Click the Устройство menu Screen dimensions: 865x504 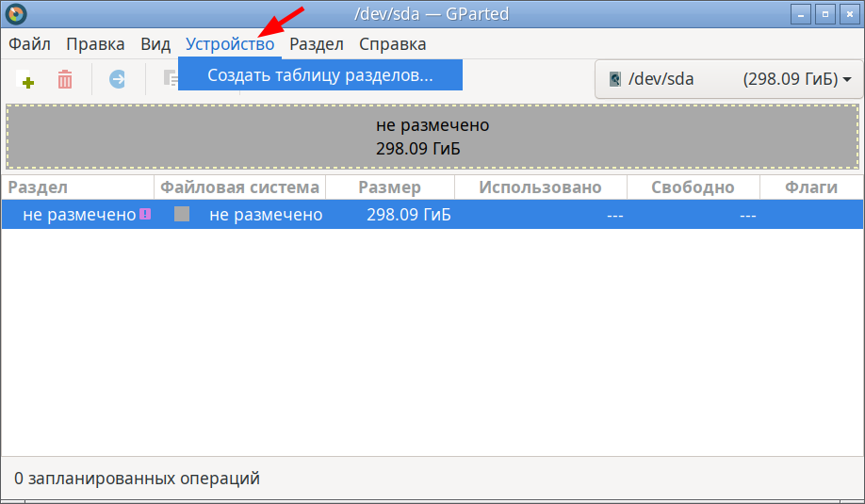(x=230, y=44)
